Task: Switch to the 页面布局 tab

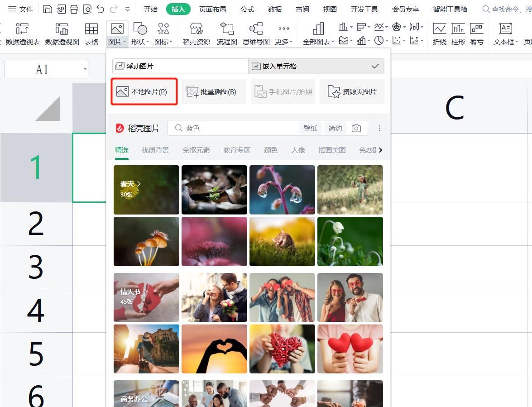Action: pos(213,9)
